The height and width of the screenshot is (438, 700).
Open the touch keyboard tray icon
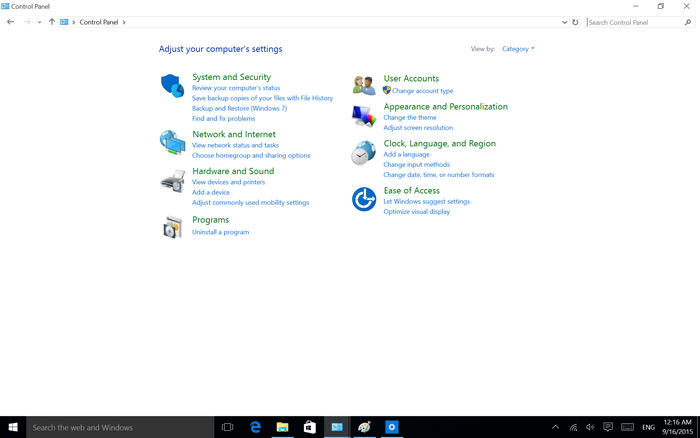click(627, 427)
